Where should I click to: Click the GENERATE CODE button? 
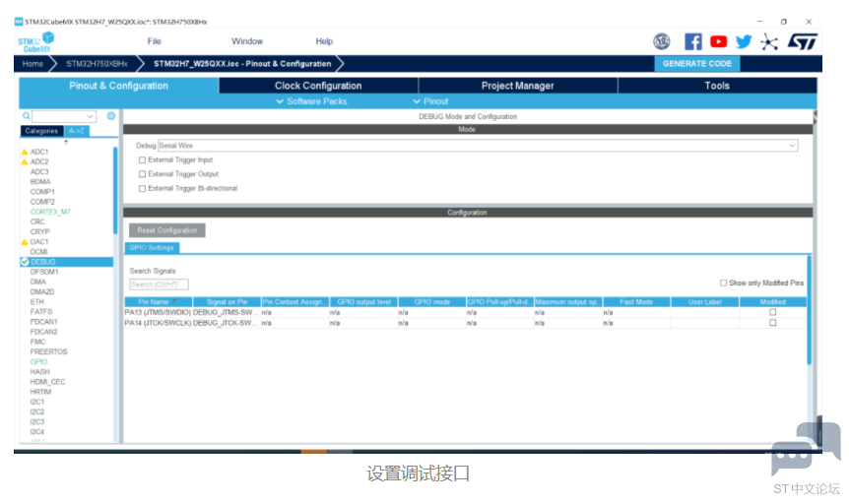point(697,64)
